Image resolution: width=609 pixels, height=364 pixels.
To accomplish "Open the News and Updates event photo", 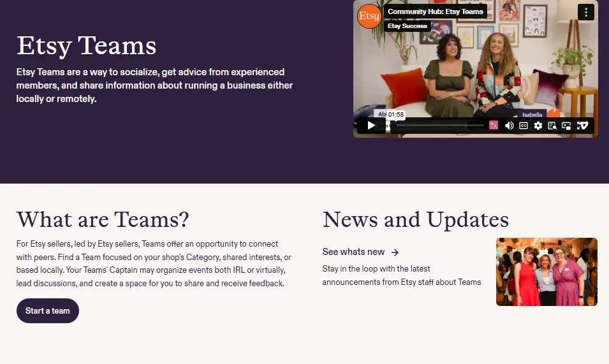I will [547, 272].
